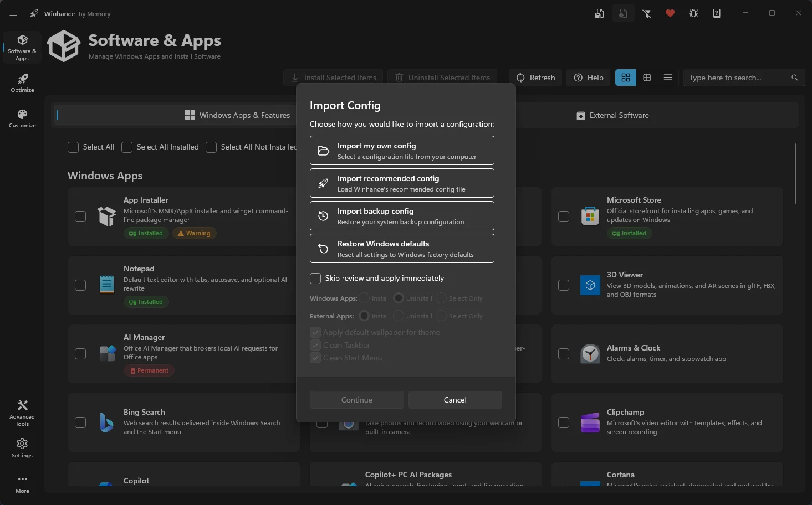Screen dimensions: 812x505
Task: Click the save config icon in title bar
Action: (599, 13)
